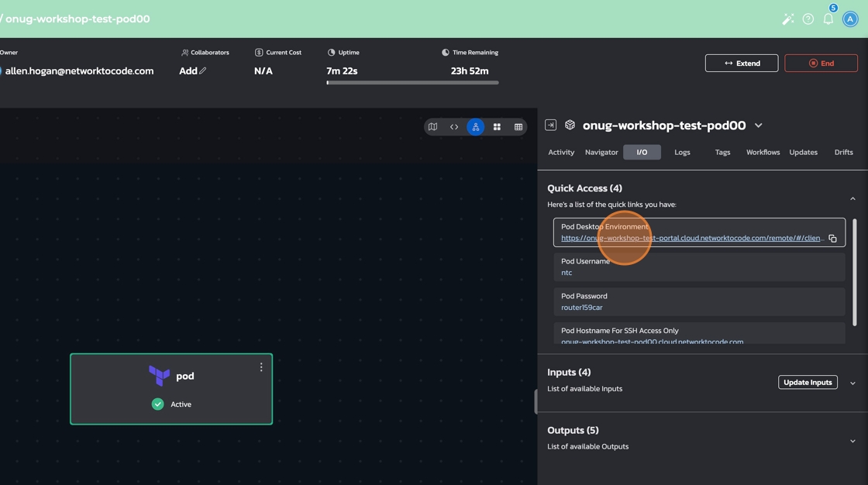Viewport: 868px width, 485px height.
Task: Collapse the Quick Access section
Action: click(852, 199)
